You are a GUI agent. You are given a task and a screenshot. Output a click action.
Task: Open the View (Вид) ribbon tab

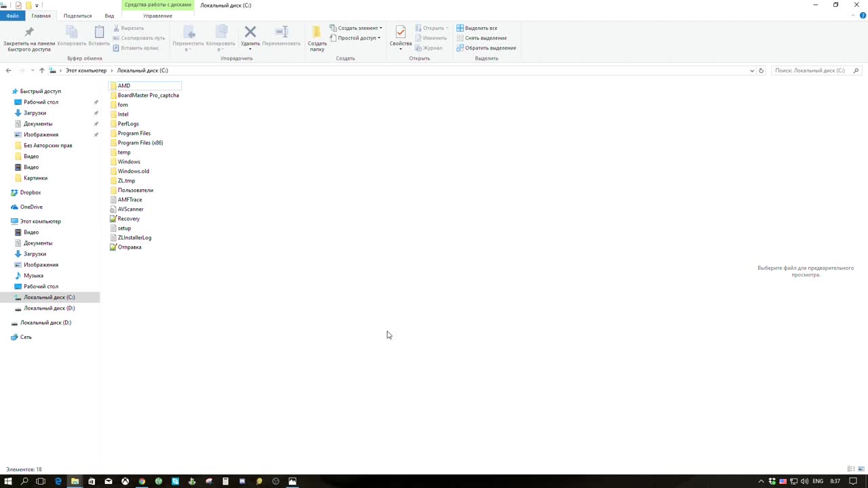[x=109, y=16]
